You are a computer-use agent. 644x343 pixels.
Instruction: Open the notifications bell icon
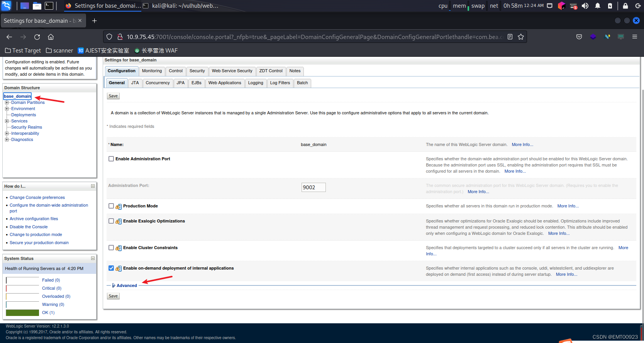(x=598, y=6)
